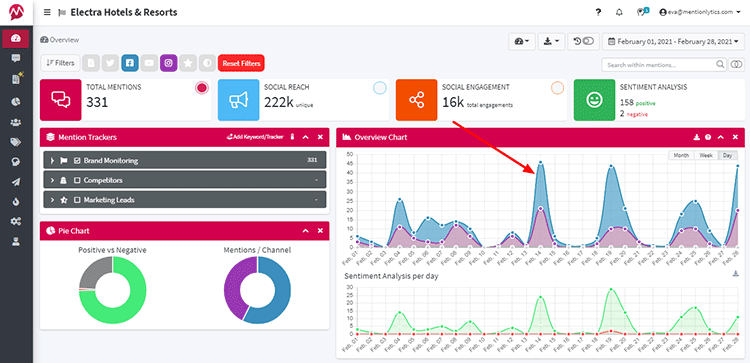Image resolution: width=750 pixels, height=363 pixels.
Task: Expand the Brand Monitoring tracker
Action: 52,161
